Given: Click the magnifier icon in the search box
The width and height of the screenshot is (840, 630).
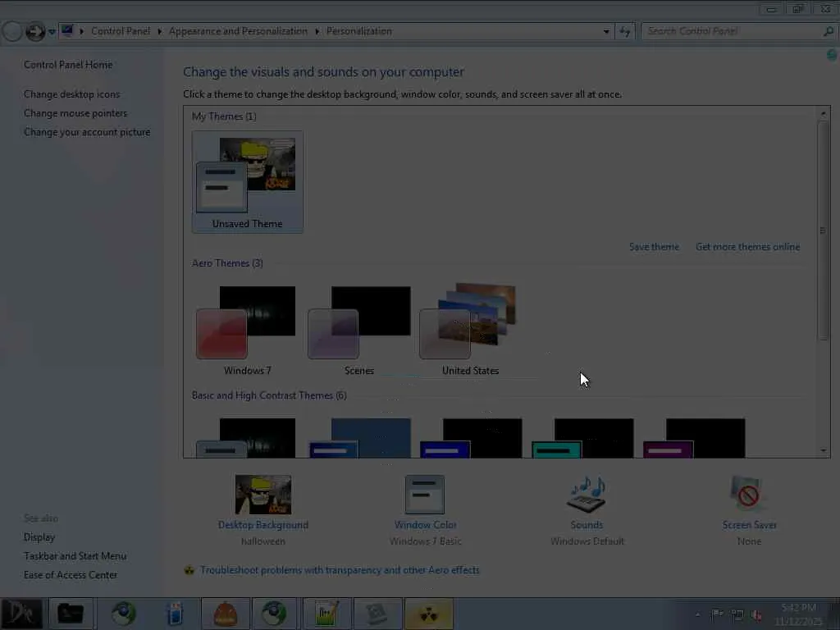Looking at the screenshot, I should (x=829, y=32).
